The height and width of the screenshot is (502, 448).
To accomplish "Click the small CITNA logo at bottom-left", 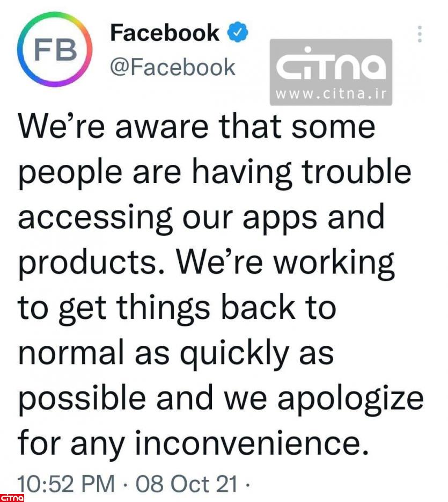I will point(12,497).
